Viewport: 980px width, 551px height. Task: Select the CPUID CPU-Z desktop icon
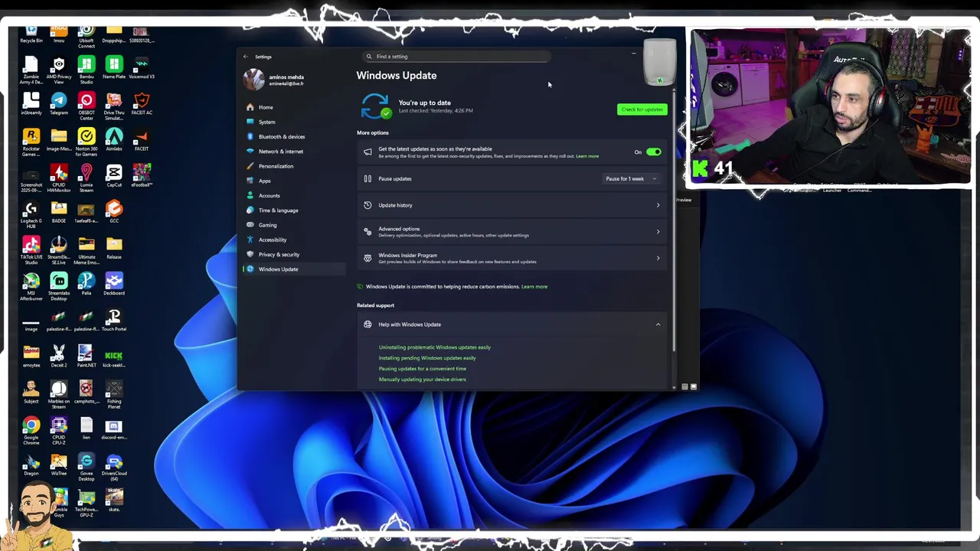pyautogui.click(x=58, y=429)
